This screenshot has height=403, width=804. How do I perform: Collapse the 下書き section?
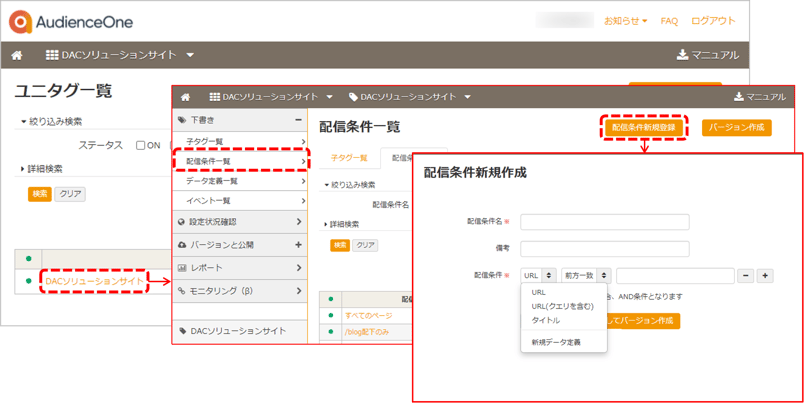pos(239,120)
